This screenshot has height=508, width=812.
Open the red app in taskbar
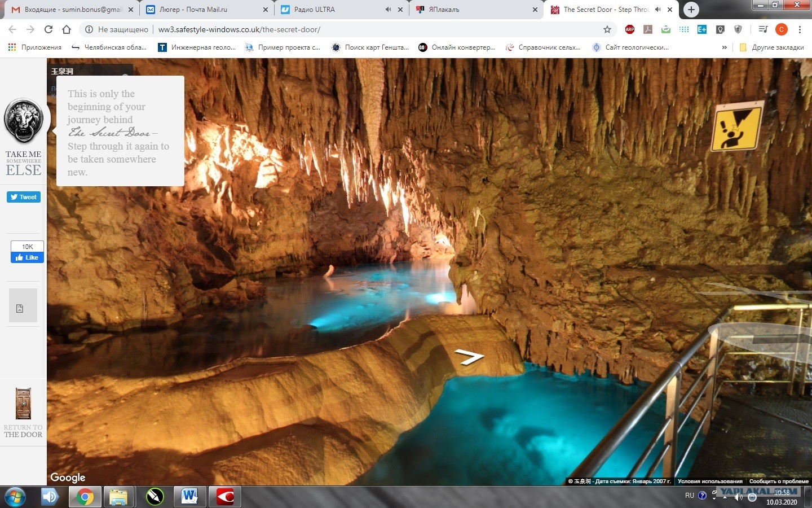coord(225,497)
